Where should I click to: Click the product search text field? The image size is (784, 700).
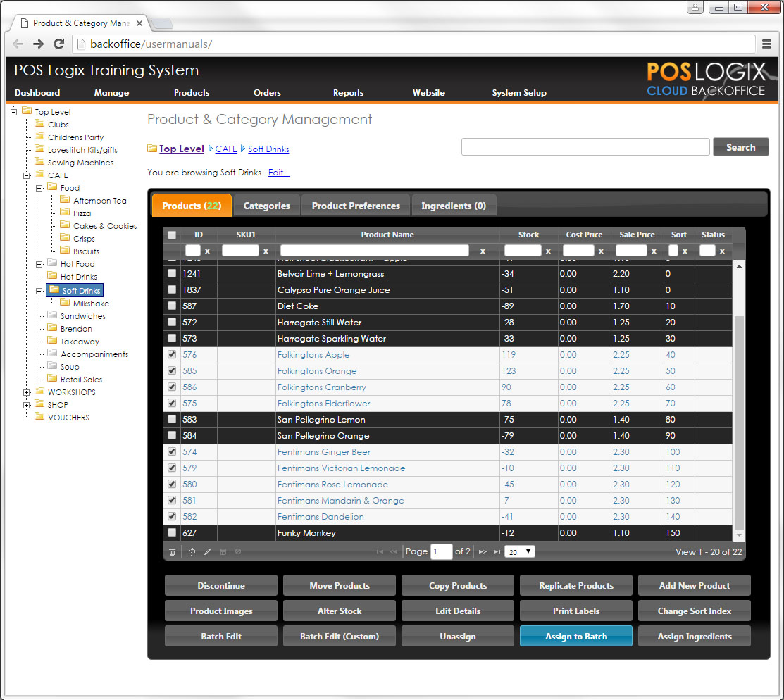[585, 147]
